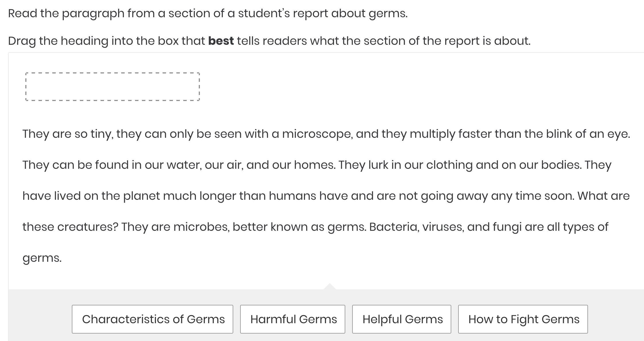Click the empty dashed heading drop box
This screenshot has height=341, width=644.
coord(113,87)
